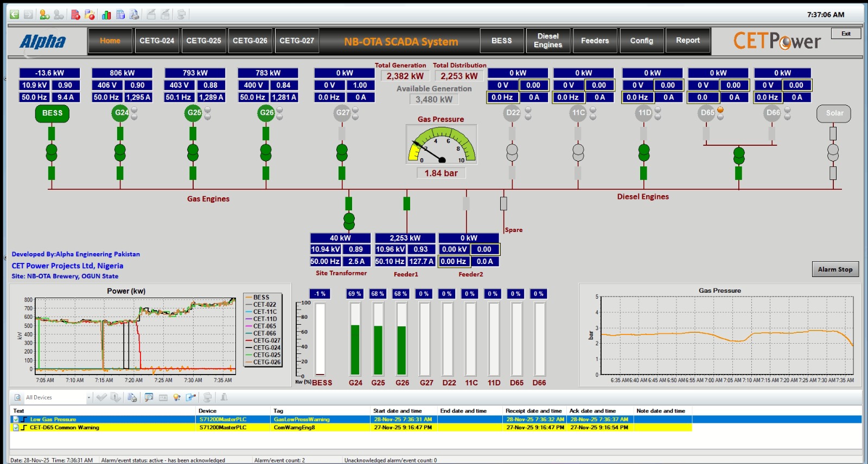The image size is (868, 464).
Task: Click the Total Generation 2,382 kW value
Action: pos(405,76)
